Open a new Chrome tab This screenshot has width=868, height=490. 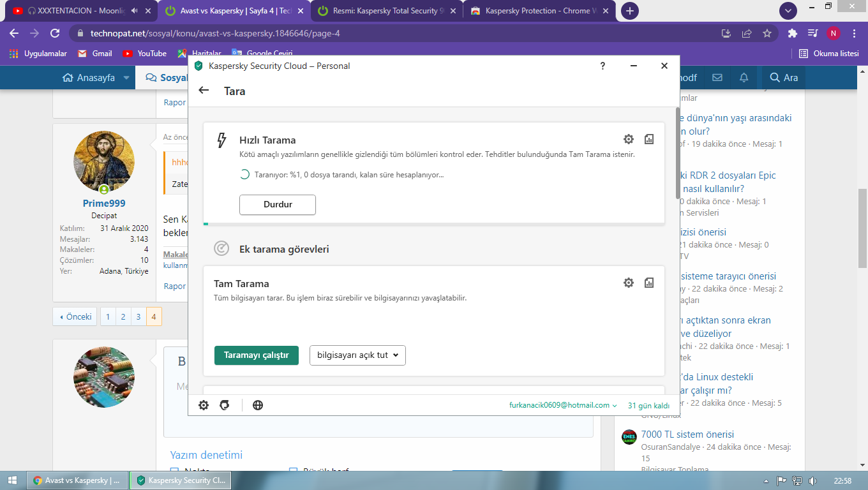[630, 11]
